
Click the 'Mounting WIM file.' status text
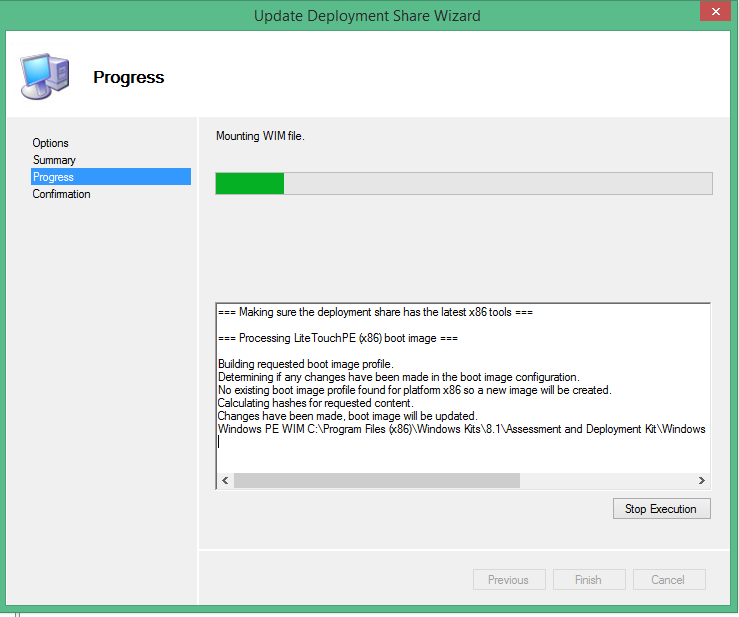[260, 136]
